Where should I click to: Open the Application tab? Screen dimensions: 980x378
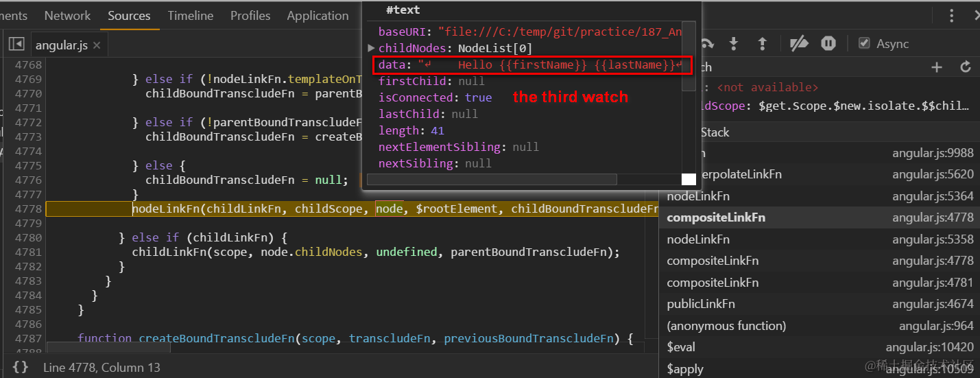click(318, 15)
